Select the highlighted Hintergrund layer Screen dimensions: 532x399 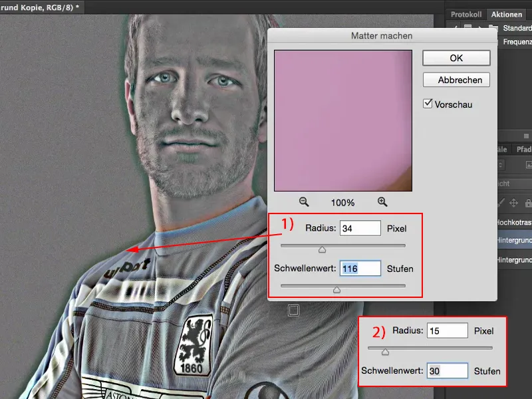515,240
